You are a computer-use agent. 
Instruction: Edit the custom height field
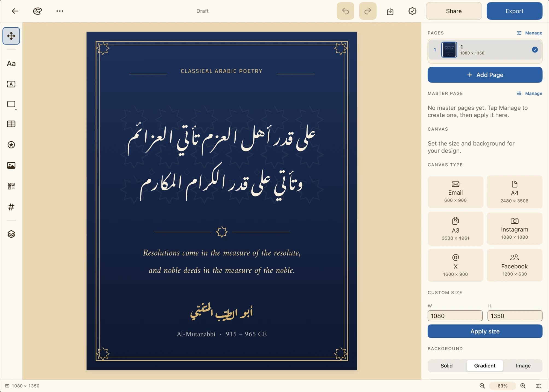(x=515, y=316)
